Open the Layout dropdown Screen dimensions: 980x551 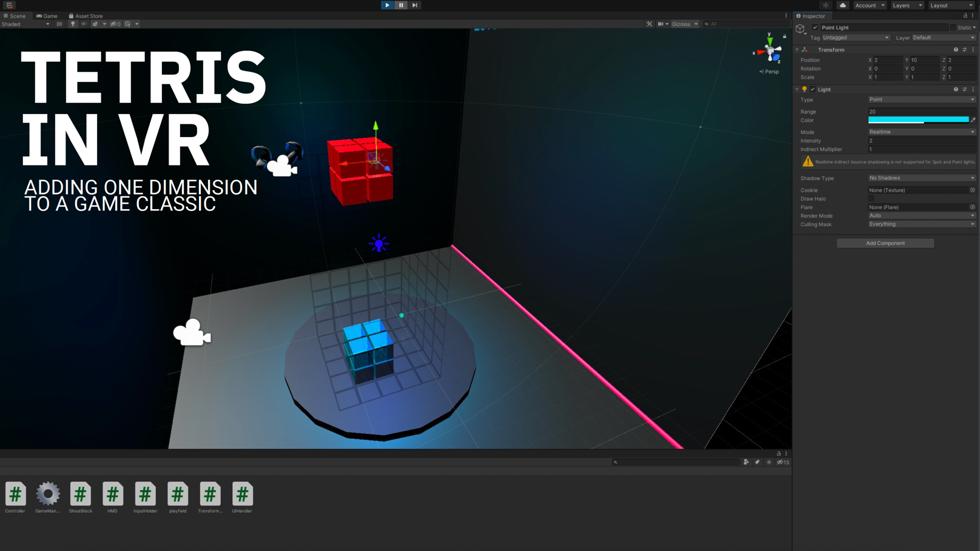pyautogui.click(x=951, y=5)
